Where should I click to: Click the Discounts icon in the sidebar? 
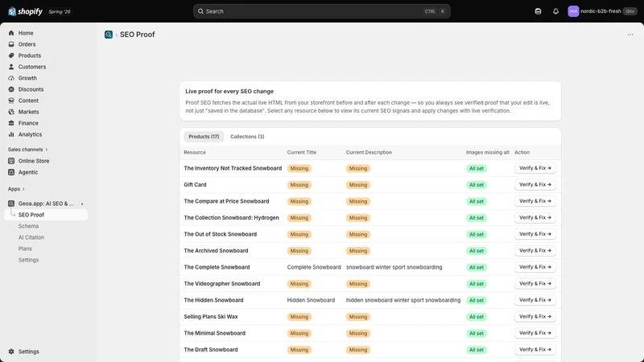pyautogui.click(x=11, y=89)
